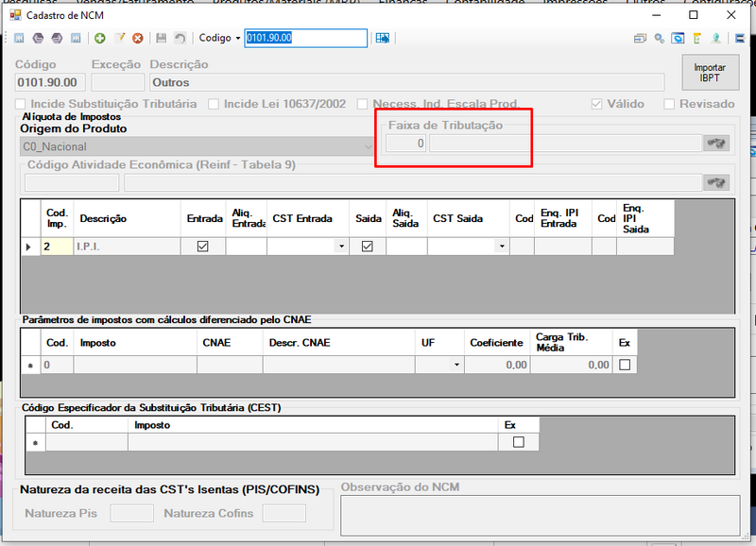Select the I.P.I. row via its arrow selector

(x=30, y=247)
